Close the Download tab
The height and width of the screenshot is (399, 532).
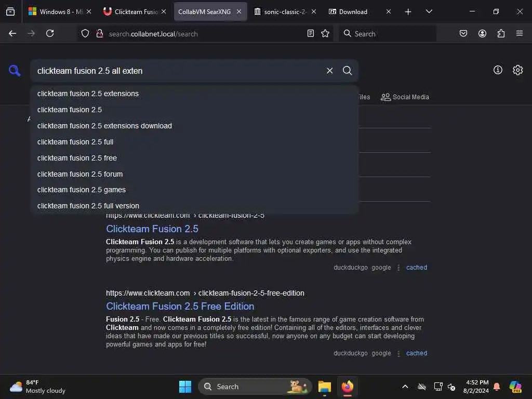pyautogui.click(x=389, y=11)
